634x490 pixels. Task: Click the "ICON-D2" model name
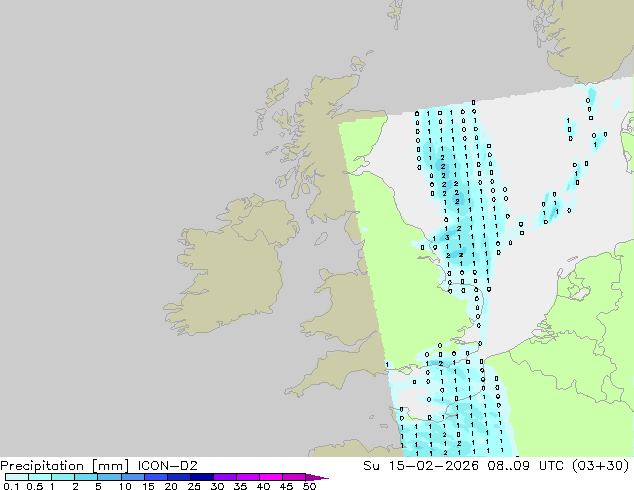tap(167, 466)
